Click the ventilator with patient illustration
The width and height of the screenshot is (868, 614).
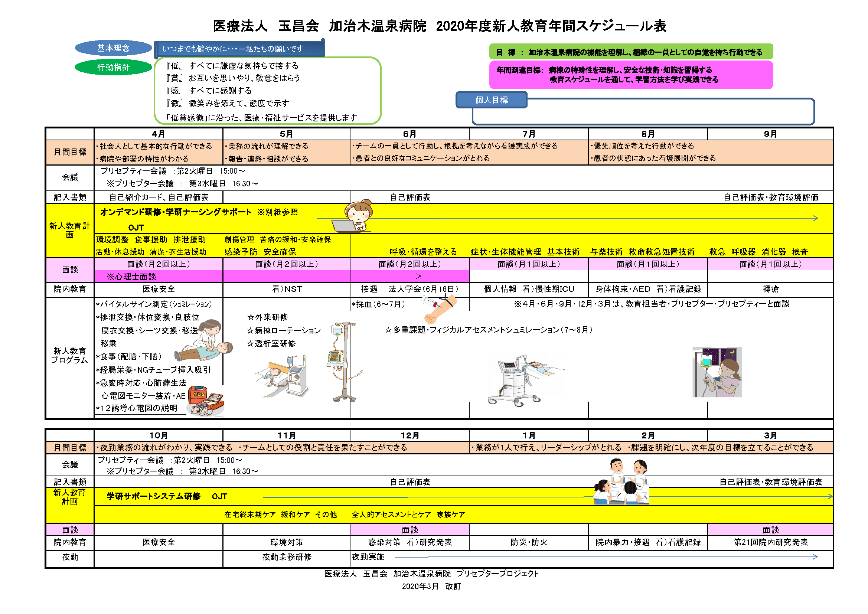pyautogui.click(x=526, y=381)
